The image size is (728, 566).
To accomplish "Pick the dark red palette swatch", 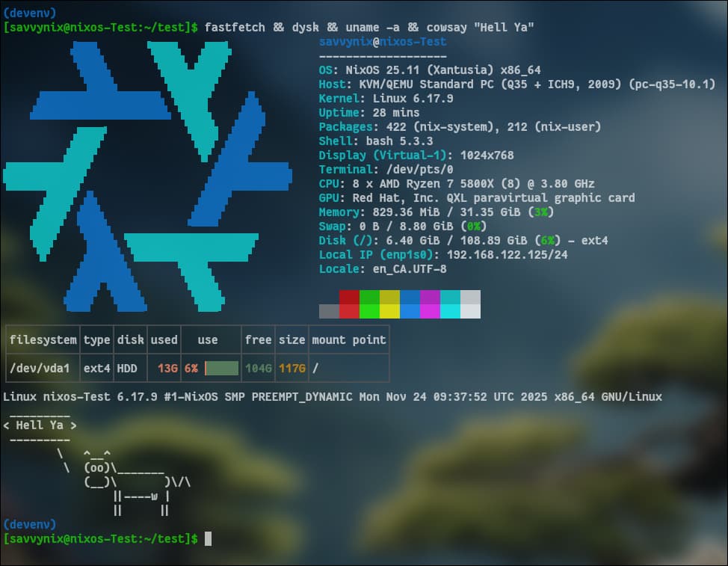I will (349, 297).
